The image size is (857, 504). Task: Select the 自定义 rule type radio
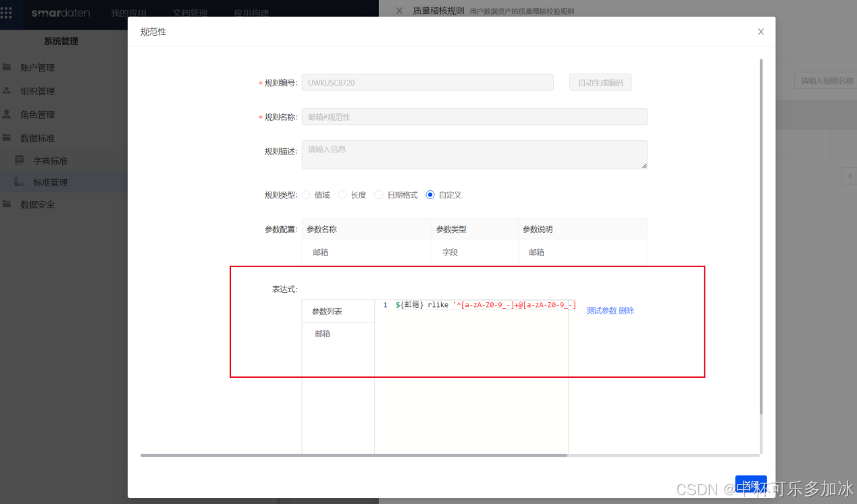click(430, 195)
